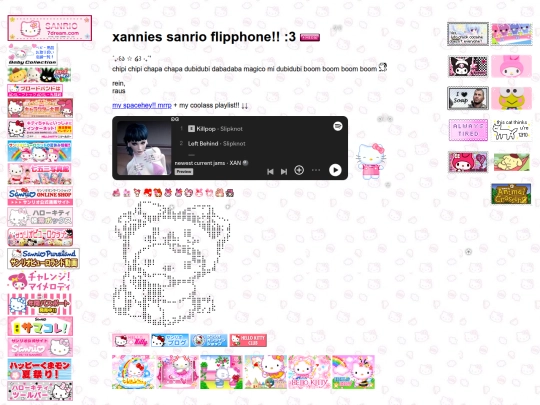Click the 'chipi chipi chapa chapa' text line
This screenshot has width=540, height=405.
coord(245,69)
